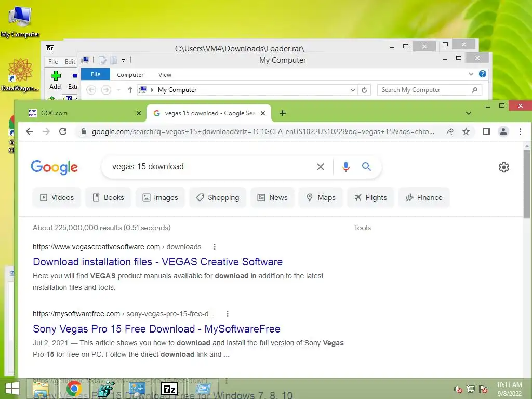Click the Chrome address bar URL
This screenshot has height=399, width=532.
tap(263, 131)
